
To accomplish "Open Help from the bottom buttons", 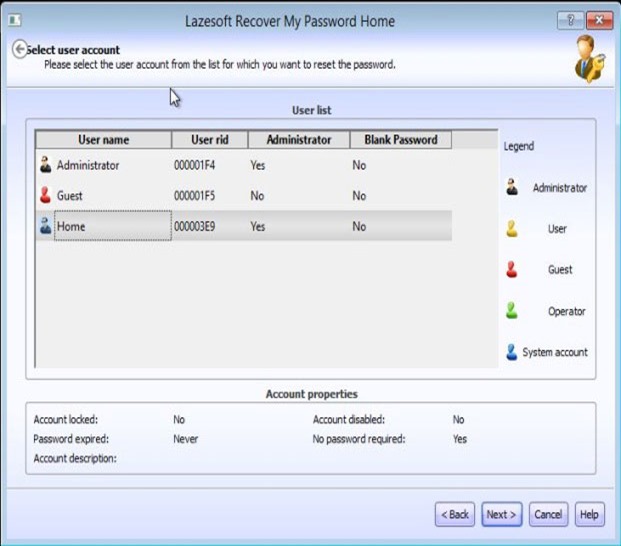I will (589, 514).
